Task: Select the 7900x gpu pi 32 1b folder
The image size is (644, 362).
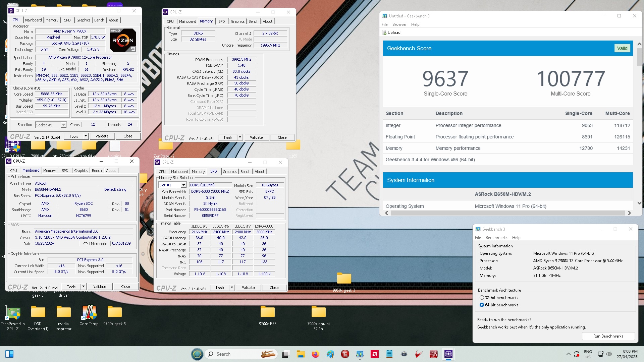Action: coord(318,318)
